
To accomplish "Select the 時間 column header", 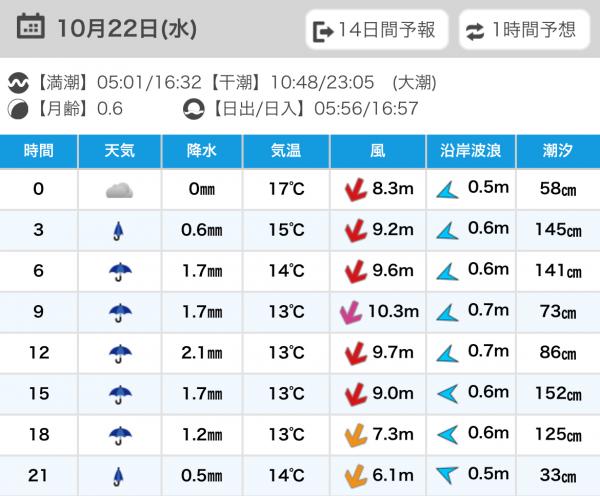I will click(38, 151).
